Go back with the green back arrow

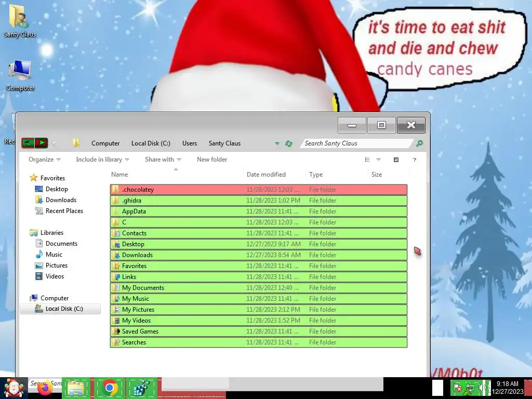pyautogui.click(x=28, y=143)
